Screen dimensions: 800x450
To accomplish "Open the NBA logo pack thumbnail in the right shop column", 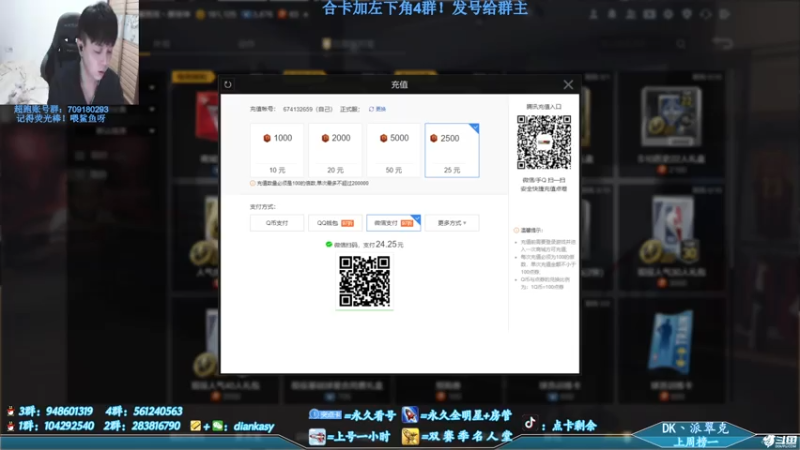I will [x=671, y=230].
